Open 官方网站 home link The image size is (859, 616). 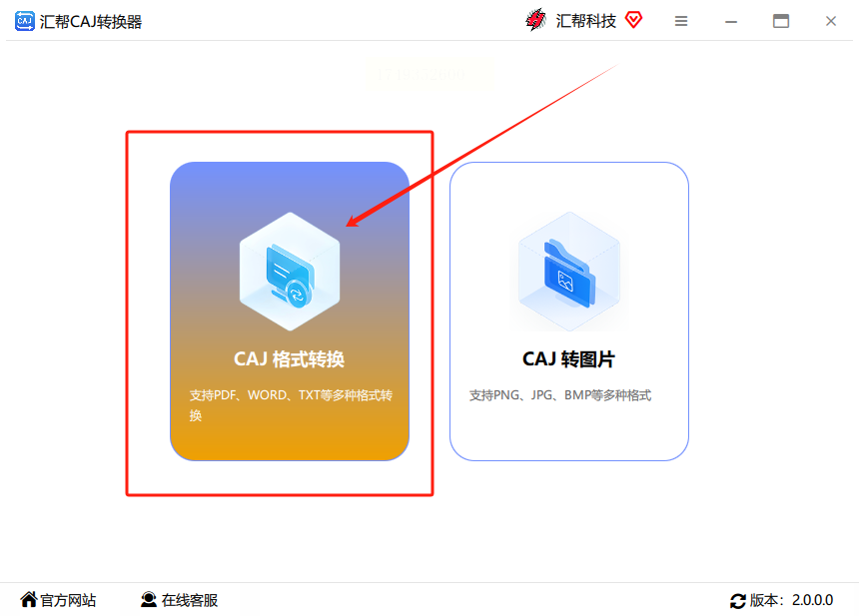[x=58, y=600]
